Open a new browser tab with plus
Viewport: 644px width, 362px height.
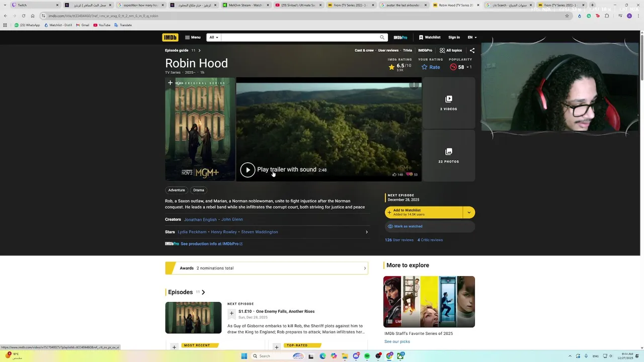coord(592,5)
